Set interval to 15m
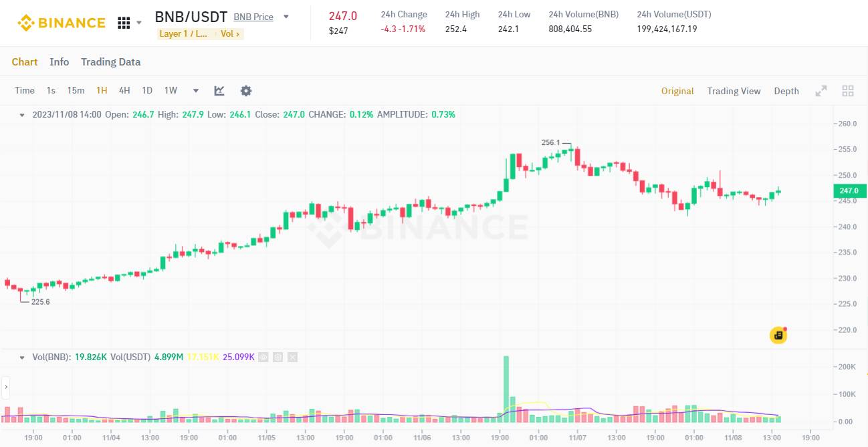This screenshot has width=868, height=447. click(x=76, y=91)
